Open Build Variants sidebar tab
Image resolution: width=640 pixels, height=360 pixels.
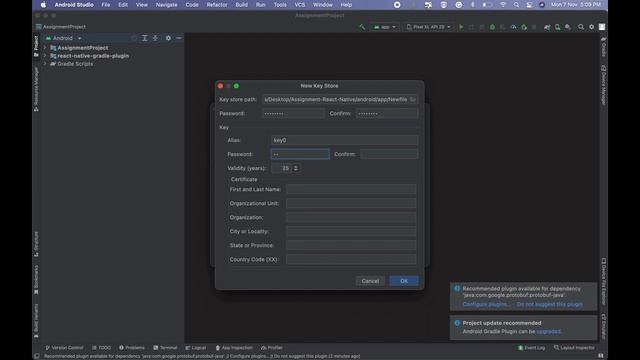click(x=36, y=320)
